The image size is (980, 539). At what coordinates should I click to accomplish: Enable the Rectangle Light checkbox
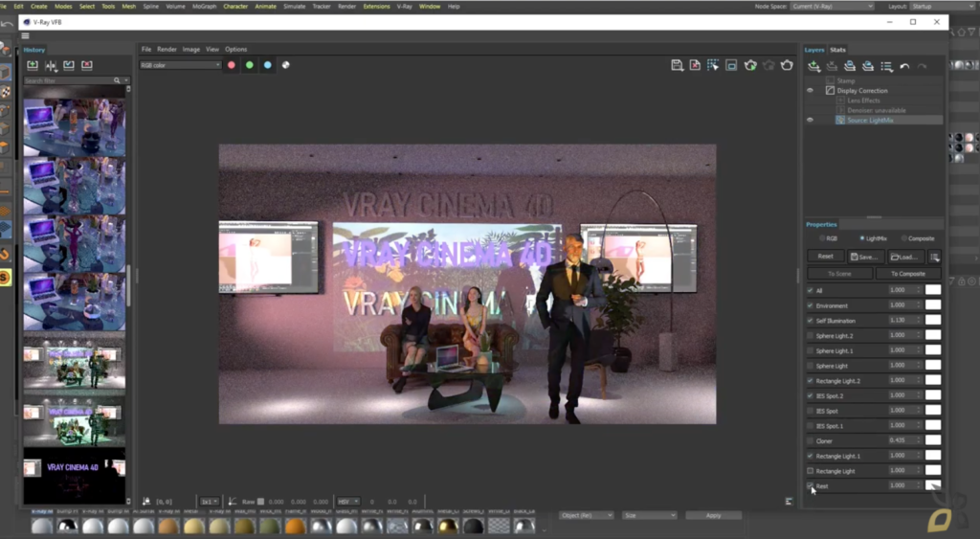point(811,471)
